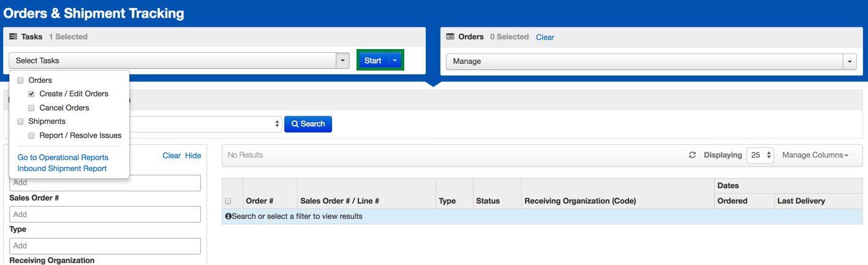
Task: Open Go to Operational Reports link
Action: point(63,158)
